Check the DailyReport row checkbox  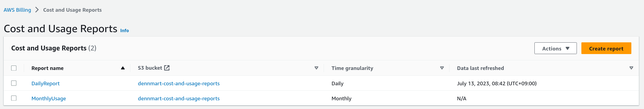(x=14, y=83)
